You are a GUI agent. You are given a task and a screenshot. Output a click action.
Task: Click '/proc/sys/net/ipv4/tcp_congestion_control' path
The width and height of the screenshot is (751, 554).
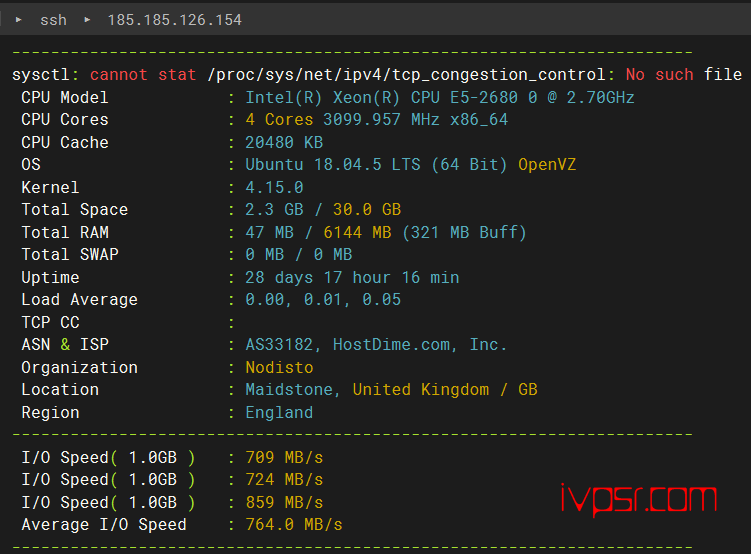click(406, 75)
